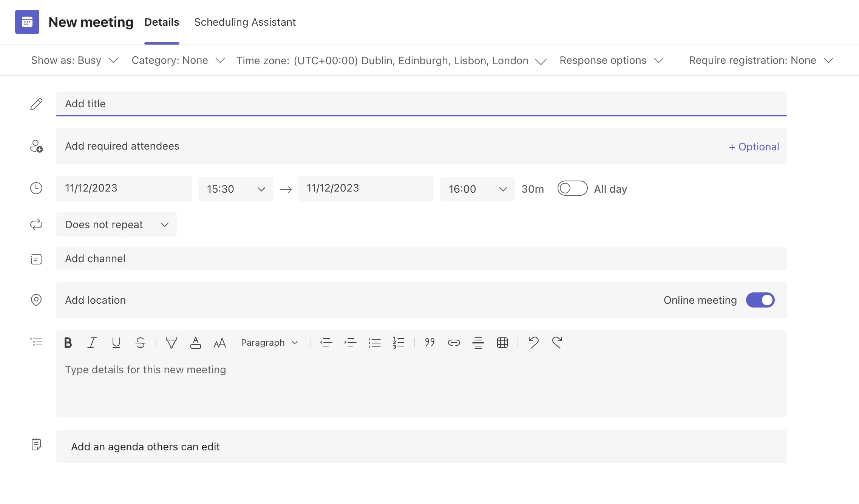
Task: Undo the last edit
Action: pos(533,343)
